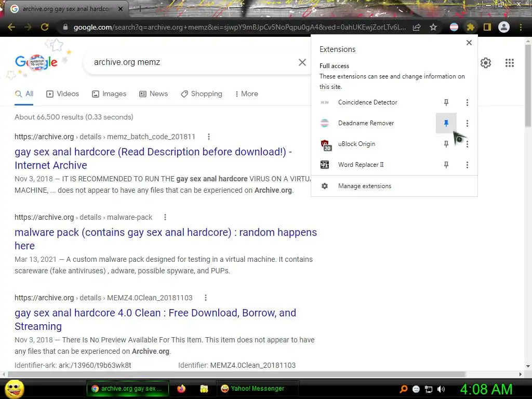This screenshot has height=399, width=532.
Task: Switch to the Videos tab
Action: coord(62,94)
